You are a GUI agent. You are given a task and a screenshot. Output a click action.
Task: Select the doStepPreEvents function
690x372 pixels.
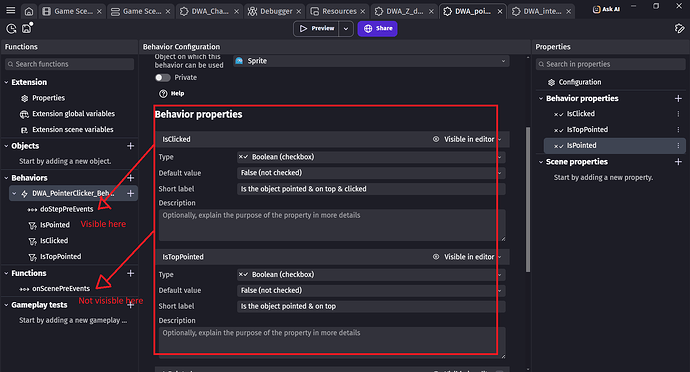[x=66, y=209]
